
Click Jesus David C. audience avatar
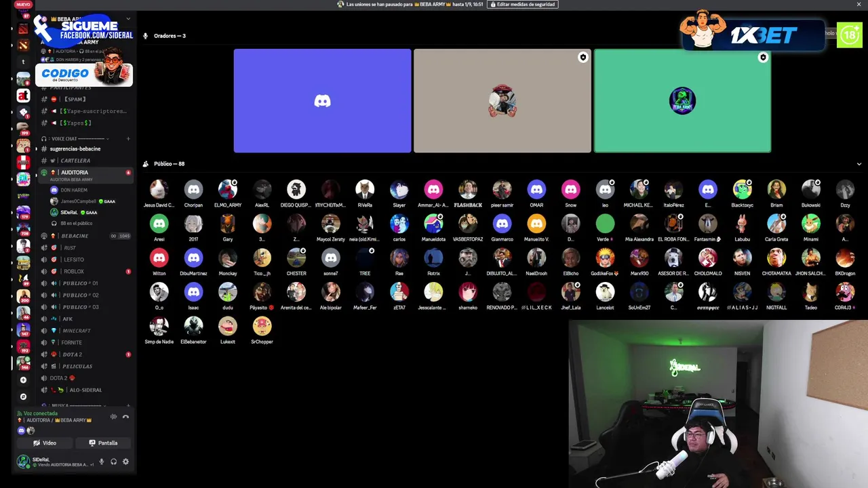(159, 189)
